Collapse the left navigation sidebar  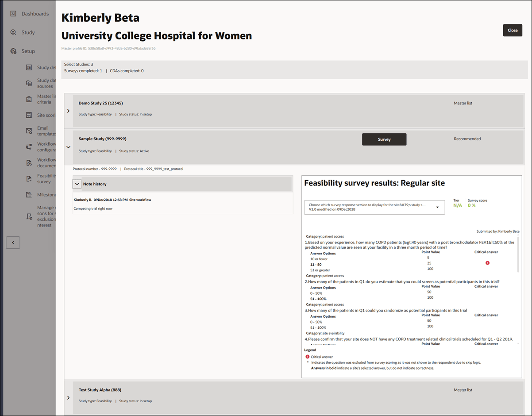13,243
